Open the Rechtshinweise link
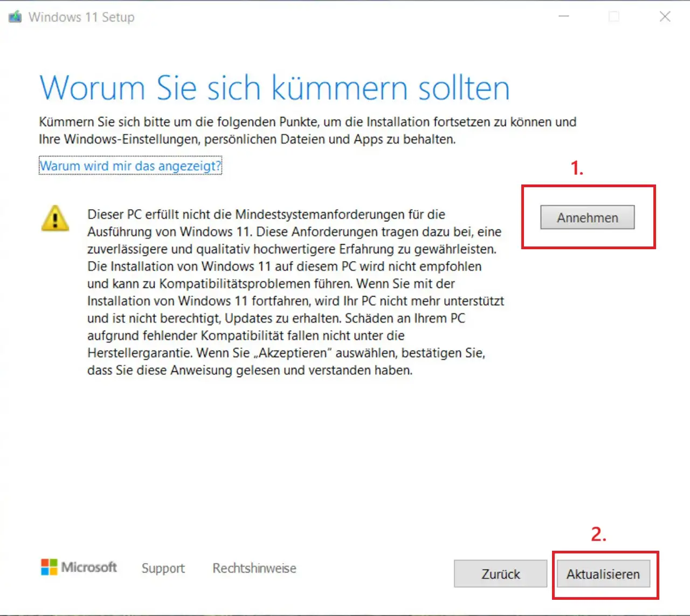This screenshot has width=690, height=616. 254,568
